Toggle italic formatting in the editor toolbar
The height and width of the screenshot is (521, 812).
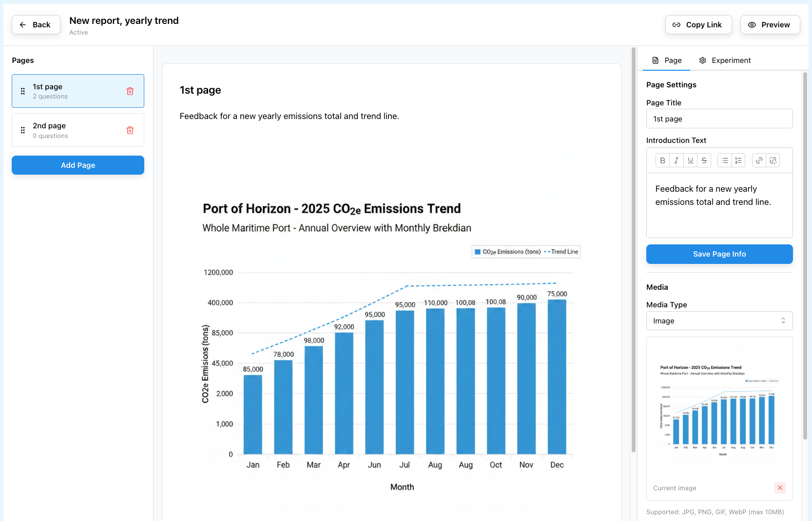tap(676, 160)
